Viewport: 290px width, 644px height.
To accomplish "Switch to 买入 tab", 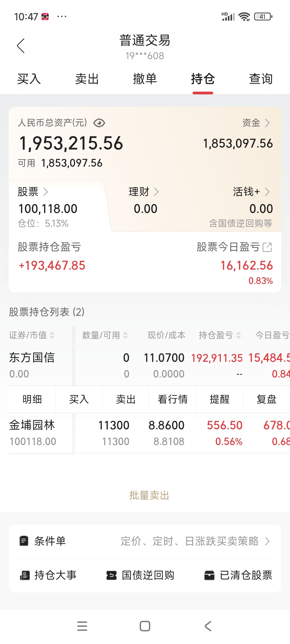I will click(29, 79).
